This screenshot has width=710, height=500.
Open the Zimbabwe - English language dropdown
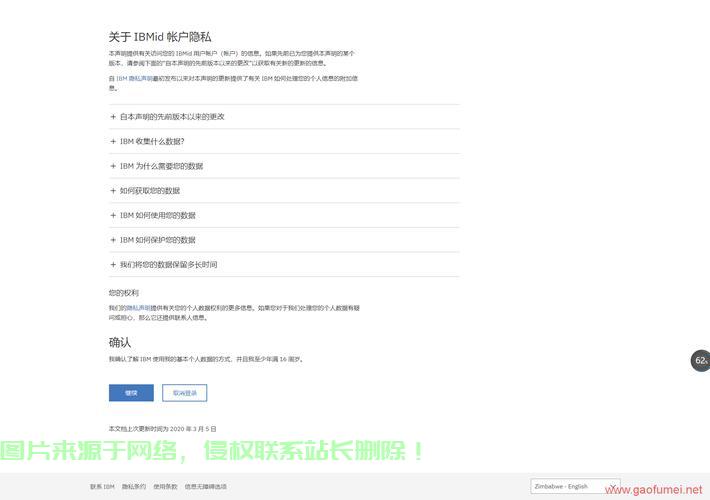tap(575, 486)
